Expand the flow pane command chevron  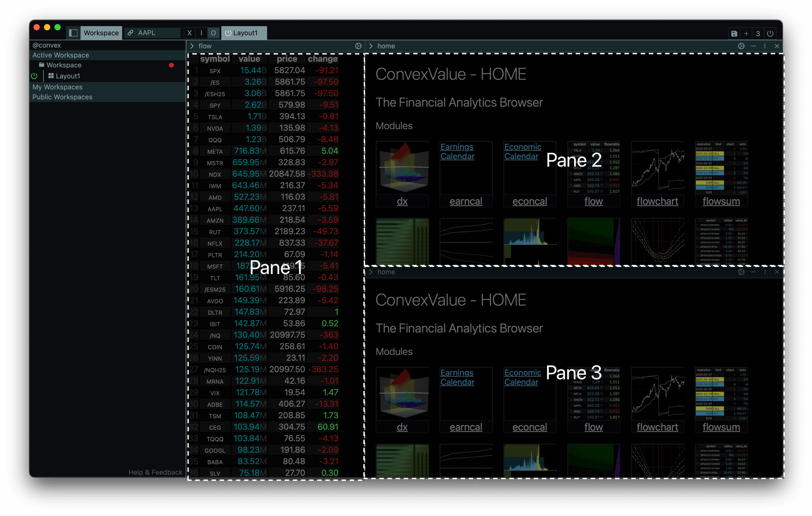click(192, 46)
